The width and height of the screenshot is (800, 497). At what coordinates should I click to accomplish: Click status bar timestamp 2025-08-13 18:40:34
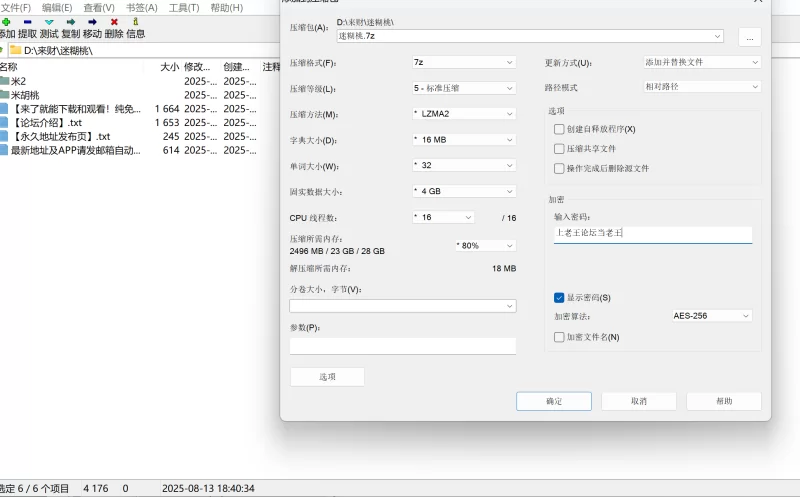coord(208,488)
